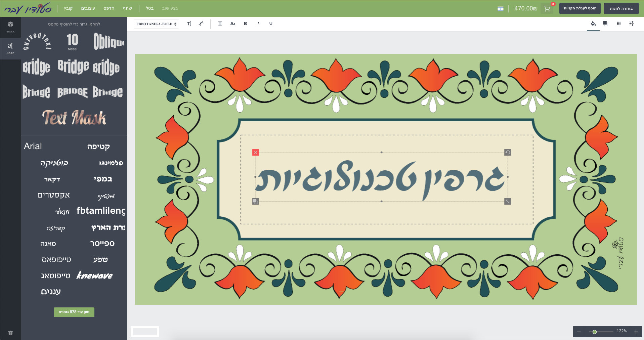Open the shopping cart
This screenshot has width=644, height=340.
click(x=547, y=8)
